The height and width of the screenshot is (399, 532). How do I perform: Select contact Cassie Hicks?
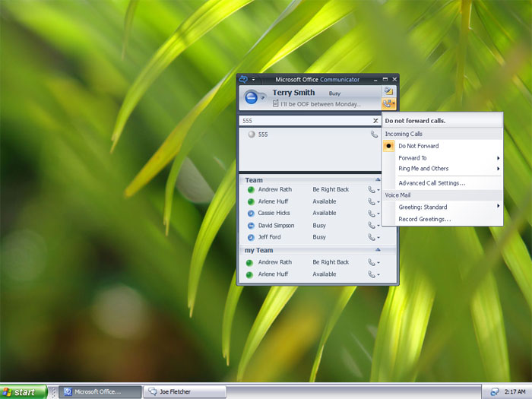[x=274, y=213]
